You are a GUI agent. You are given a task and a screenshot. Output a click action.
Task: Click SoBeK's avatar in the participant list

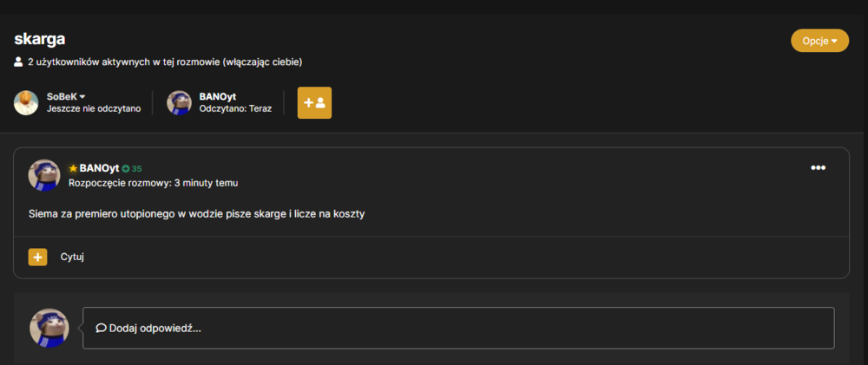(x=26, y=103)
